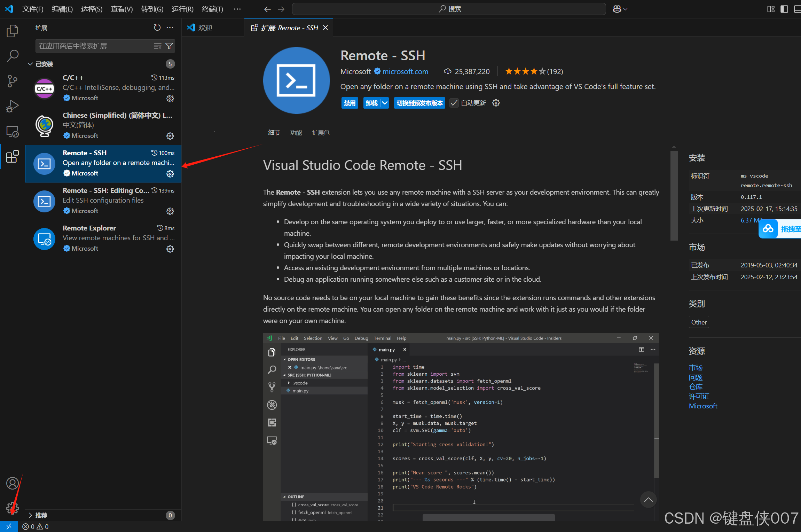The image size is (801, 532).
Task: Click the marketplace extension search field
Action: [94, 46]
